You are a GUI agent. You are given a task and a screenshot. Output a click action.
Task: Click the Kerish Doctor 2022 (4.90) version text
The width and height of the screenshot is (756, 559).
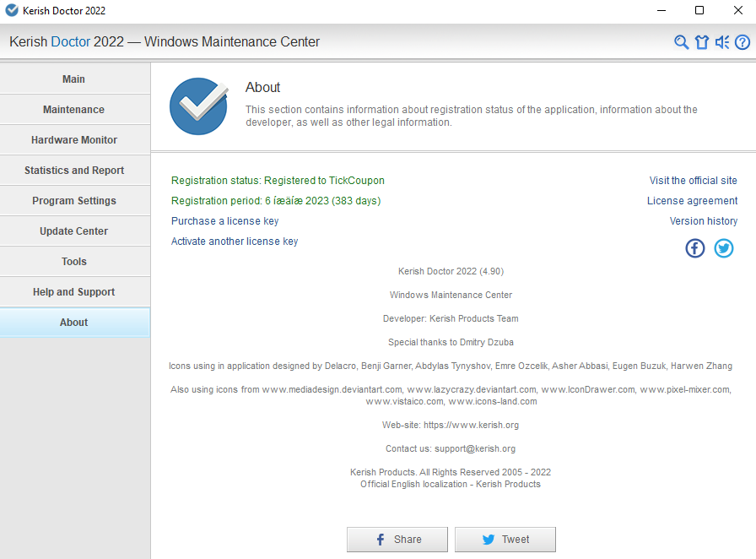pos(451,271)
